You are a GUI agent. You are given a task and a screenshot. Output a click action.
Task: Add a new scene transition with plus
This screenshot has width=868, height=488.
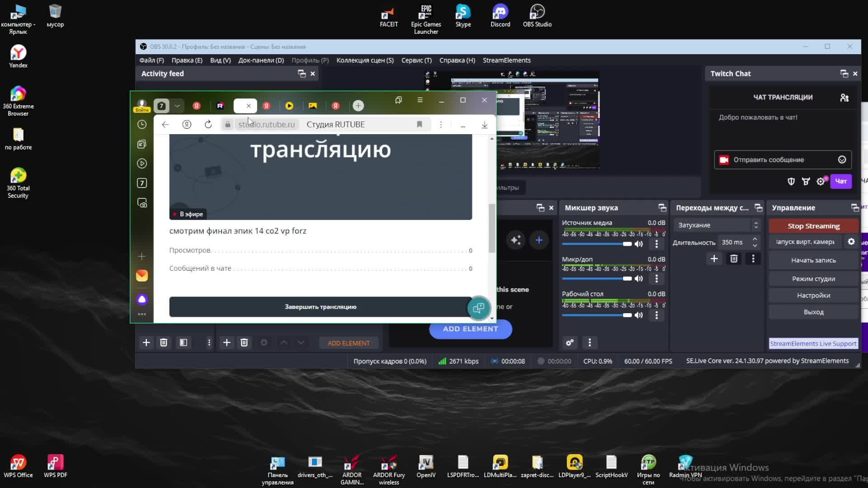click(714, 259)
